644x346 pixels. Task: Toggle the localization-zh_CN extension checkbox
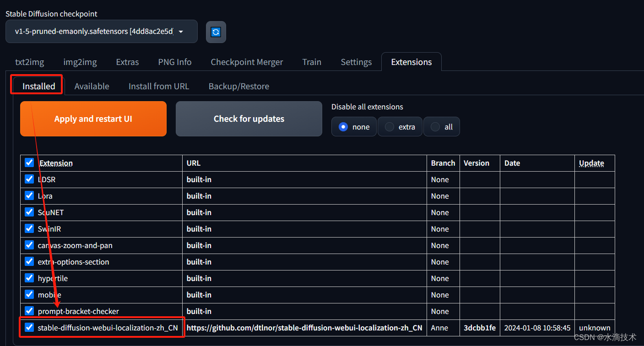click(29, 327)
